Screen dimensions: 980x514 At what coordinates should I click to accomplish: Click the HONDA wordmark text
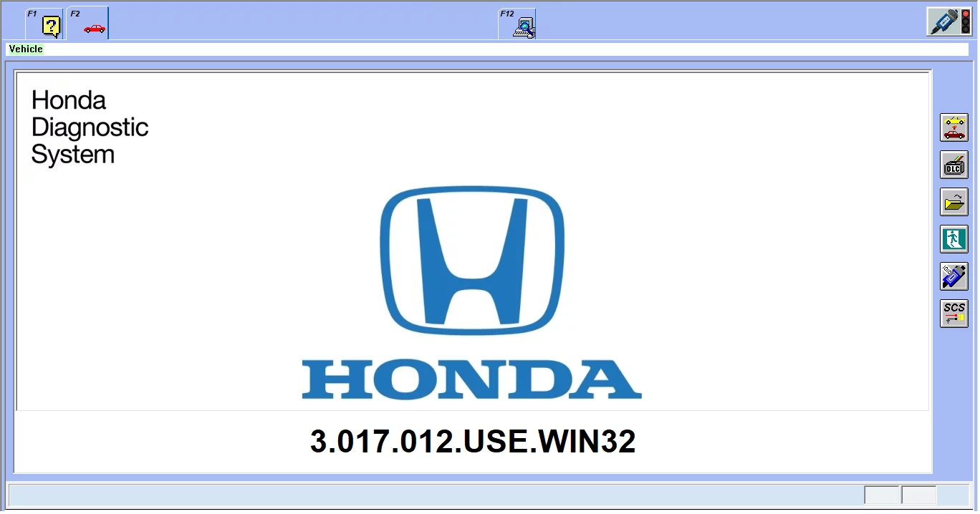coord(471,376)
